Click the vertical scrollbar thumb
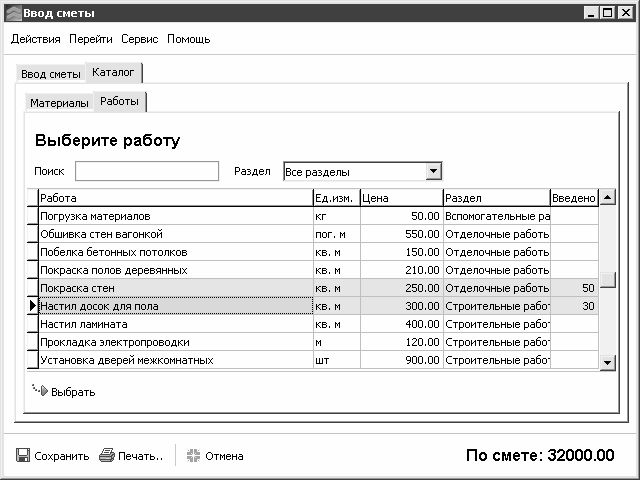The height and width of the screenshot is (480, 640). point(607,280)
